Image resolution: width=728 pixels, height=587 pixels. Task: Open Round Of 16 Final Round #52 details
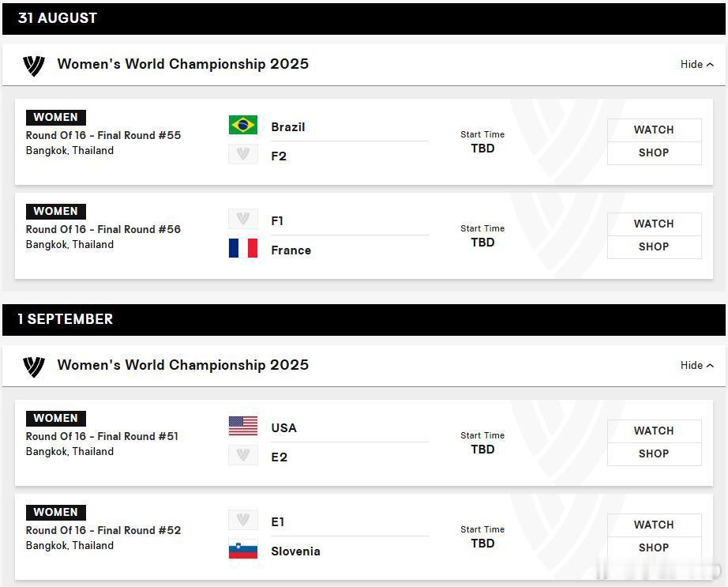click(103, 530)
